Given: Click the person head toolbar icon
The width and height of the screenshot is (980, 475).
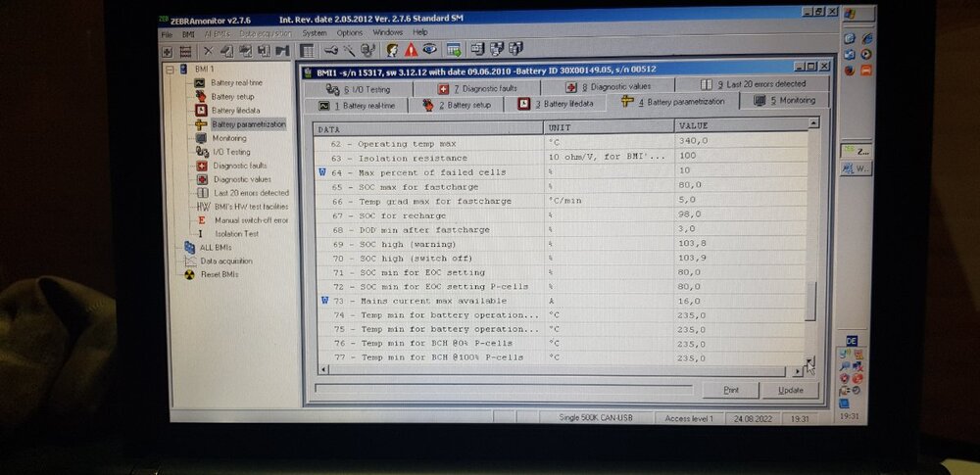Looking at the screenshot, I should coord(393,50).
